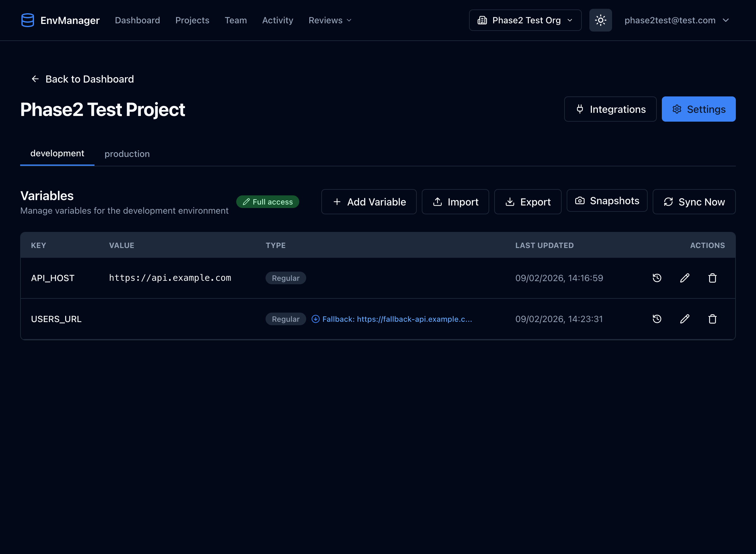Open Settings via the gear icon
This screenshot has width=756, height=554.
[677, 109]
